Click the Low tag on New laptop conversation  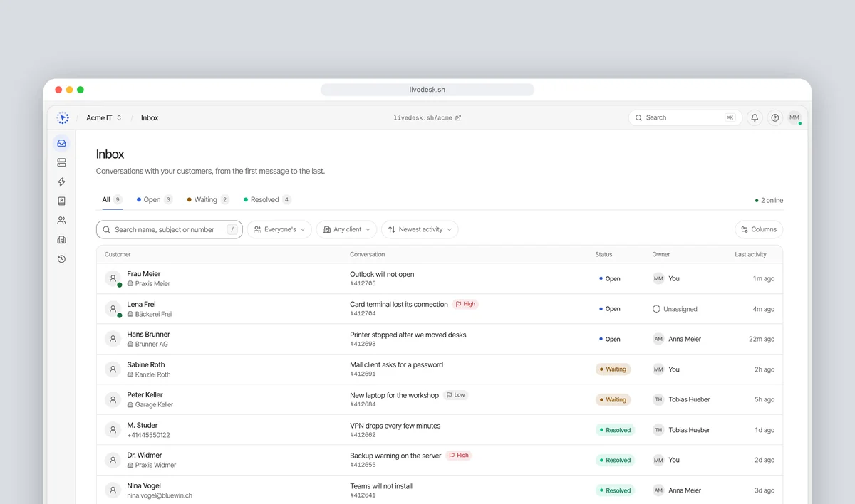tap(455, 395)
